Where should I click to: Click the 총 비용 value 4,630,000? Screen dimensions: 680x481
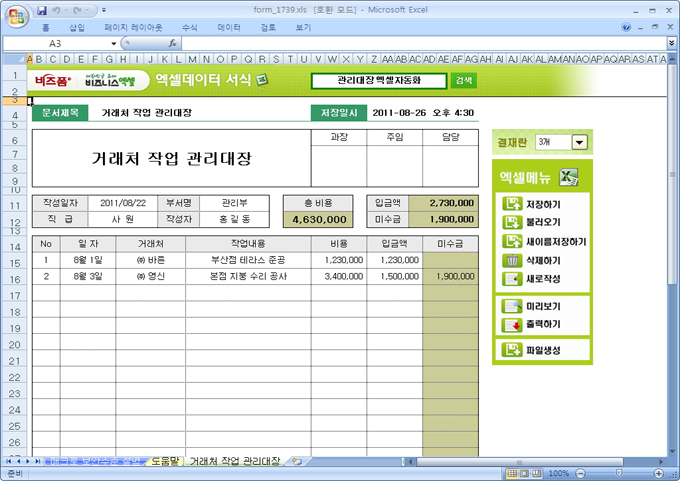click(x=318, y=219)
